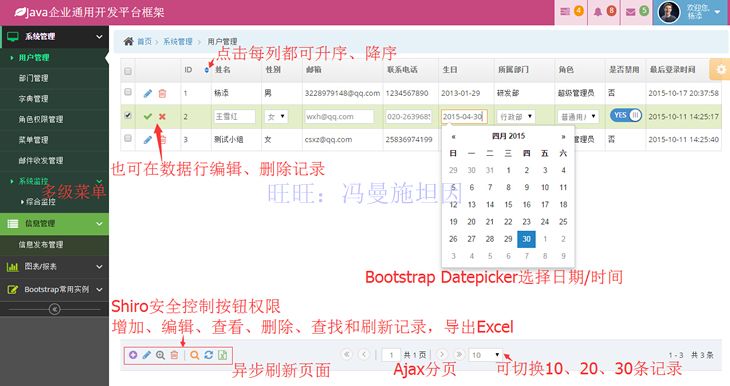Add a new record with plus icon
The width and height of the screenshot is (730, 386).
coord(133,355)
